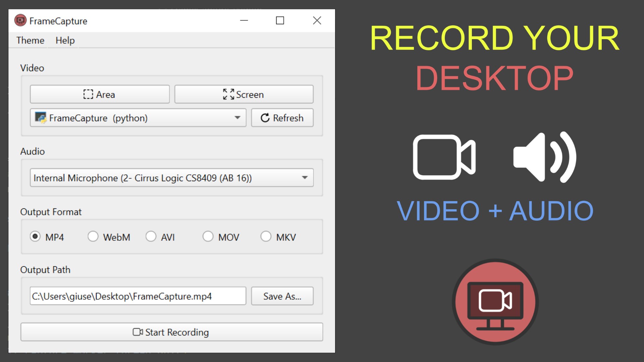The height and width of the screenshot is (362, 644).
Task: Click the output path text field
Action: click(138, 296)
